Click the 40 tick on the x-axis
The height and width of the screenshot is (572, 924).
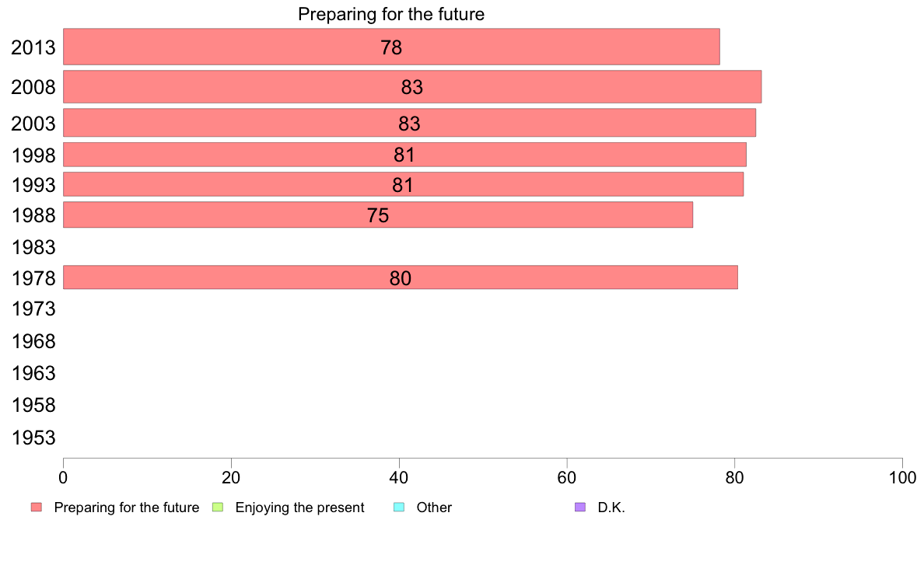pos(399,478)
